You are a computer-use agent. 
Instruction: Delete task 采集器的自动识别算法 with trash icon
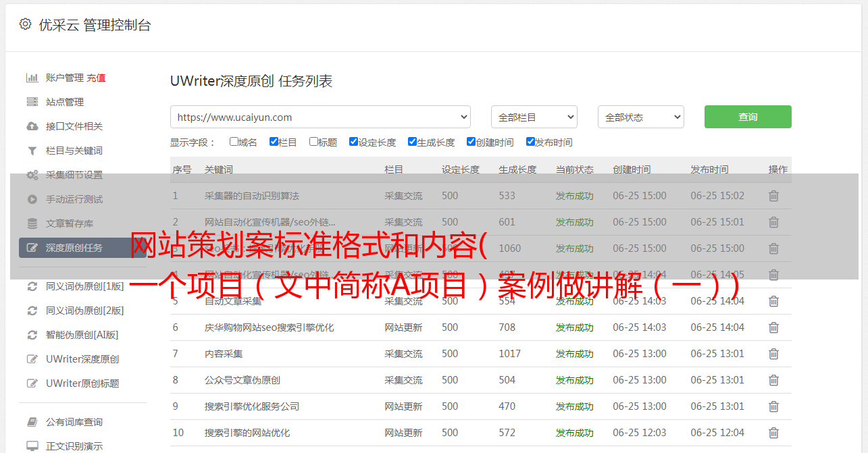tap(774, 196)
